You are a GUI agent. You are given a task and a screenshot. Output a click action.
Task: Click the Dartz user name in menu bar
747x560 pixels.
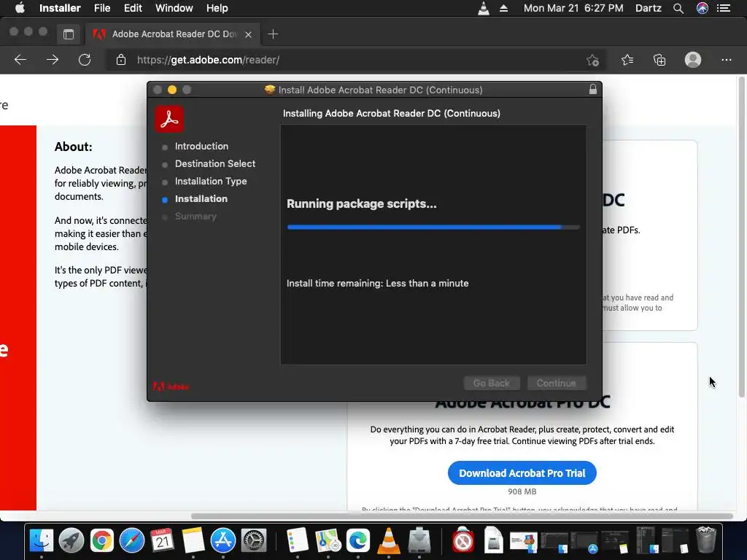tap(648, 8)
